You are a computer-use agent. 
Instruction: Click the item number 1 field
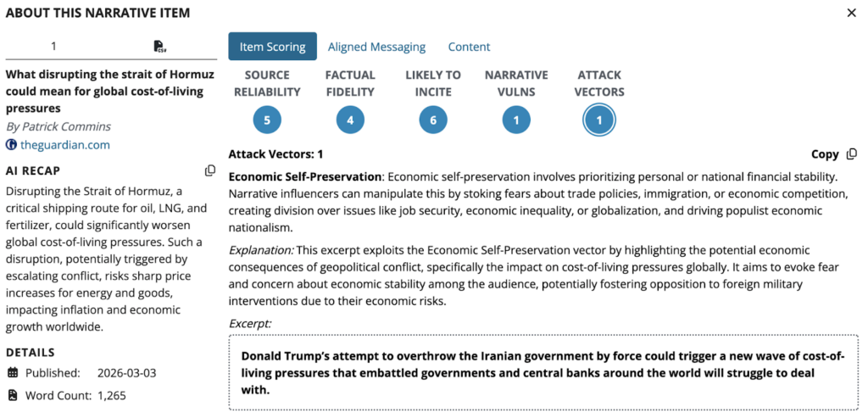click(54, 47)
